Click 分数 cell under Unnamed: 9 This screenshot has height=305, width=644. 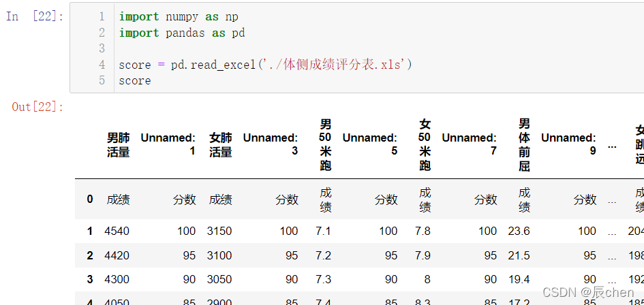(x=585, y=199)
